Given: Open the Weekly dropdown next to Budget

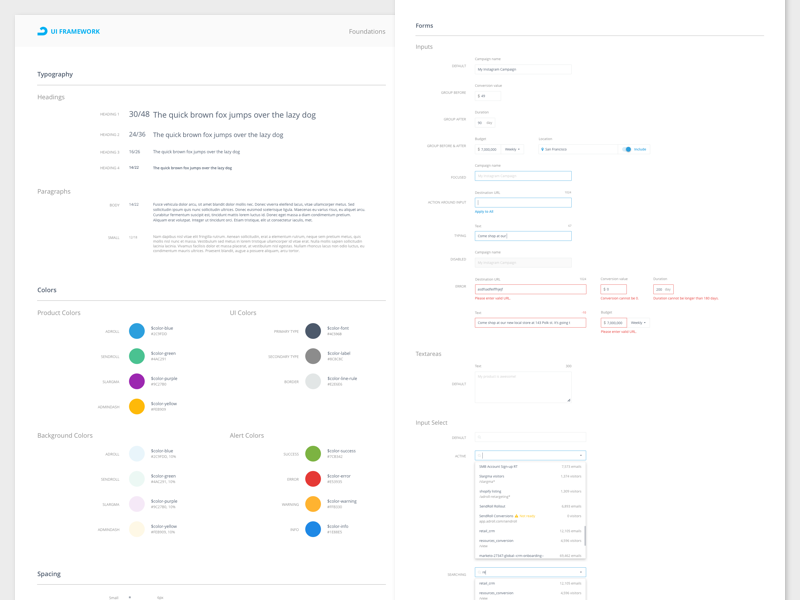Looking at the screenshot, I should pos(512,149).
